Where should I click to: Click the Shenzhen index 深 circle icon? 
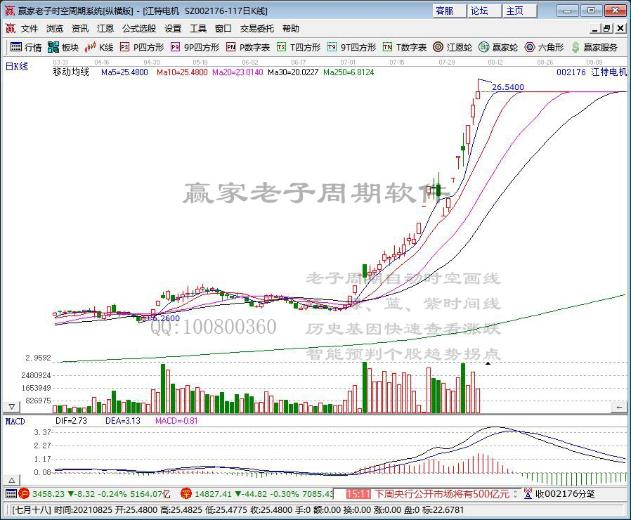(x=186, y=493)
